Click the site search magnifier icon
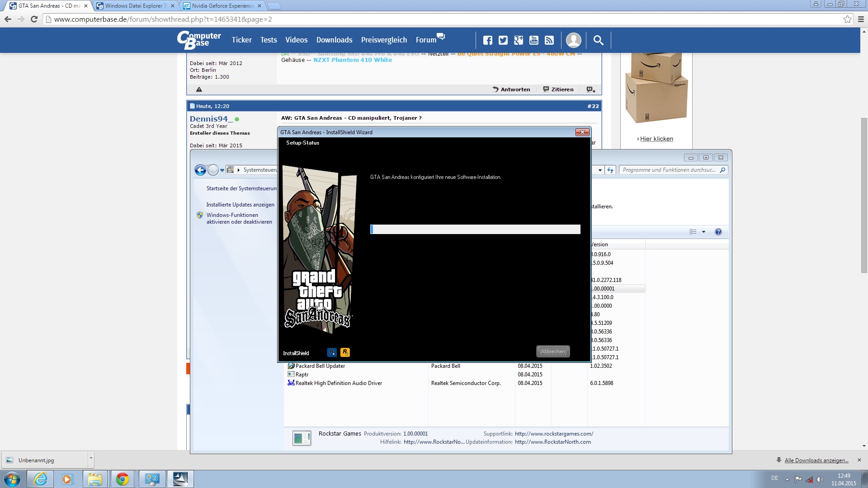 click(x=598, y=40)
